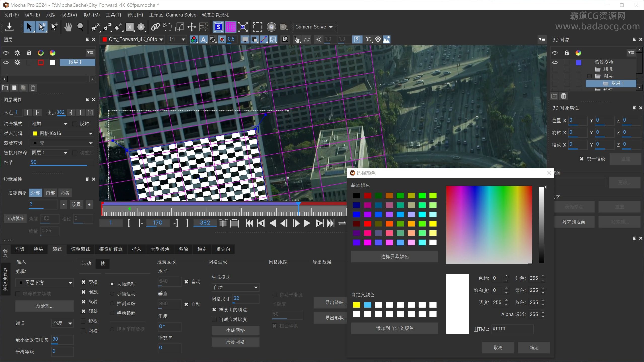The width and height of the screenshot is (644, 362).
Task: Open the 影片(M) menu
Action: coord(92,15)
